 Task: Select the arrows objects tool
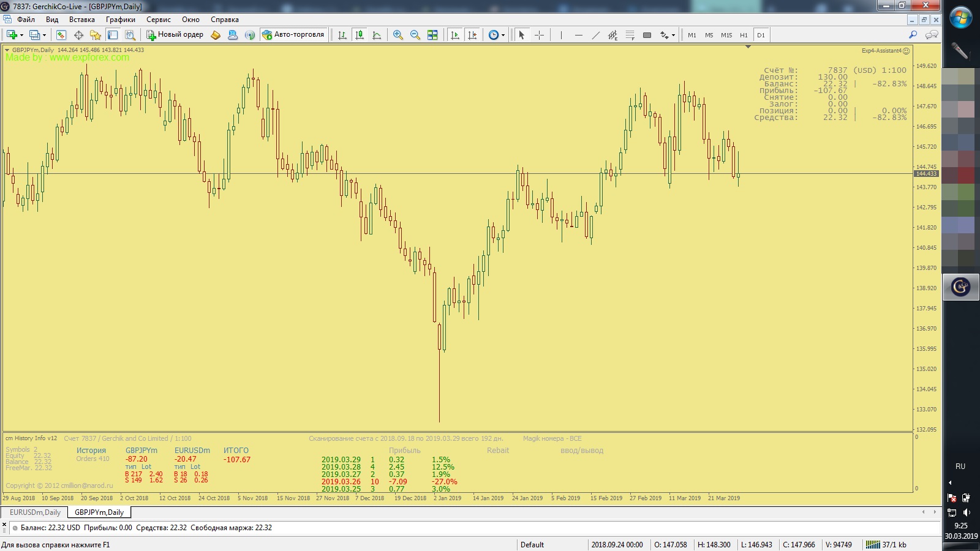coord(664,35)
